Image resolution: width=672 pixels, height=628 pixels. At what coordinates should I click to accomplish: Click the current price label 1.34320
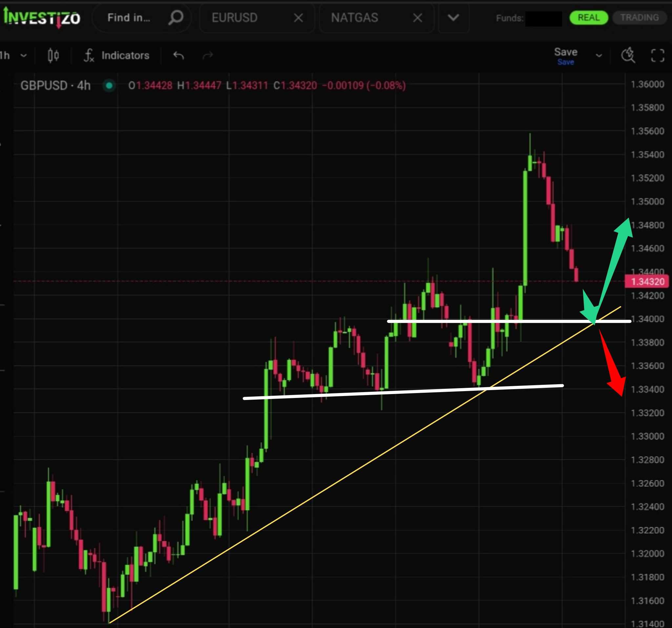pos(647,281)
